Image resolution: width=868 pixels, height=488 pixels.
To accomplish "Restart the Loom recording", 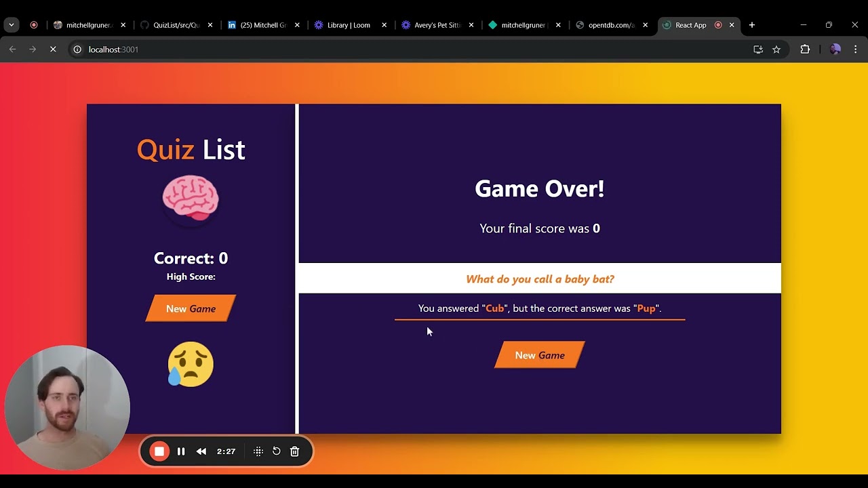I will pos(277,451).
